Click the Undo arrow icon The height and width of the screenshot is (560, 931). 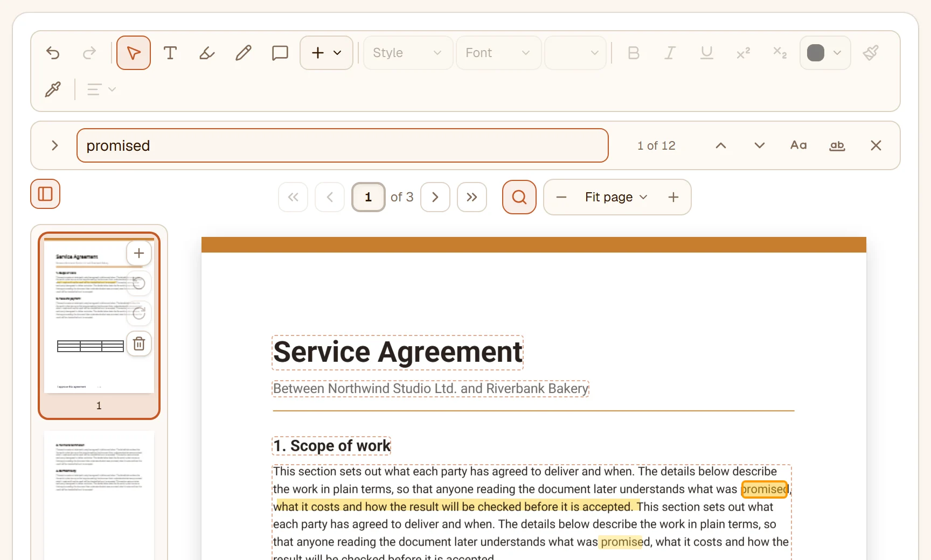coord(53,53)
